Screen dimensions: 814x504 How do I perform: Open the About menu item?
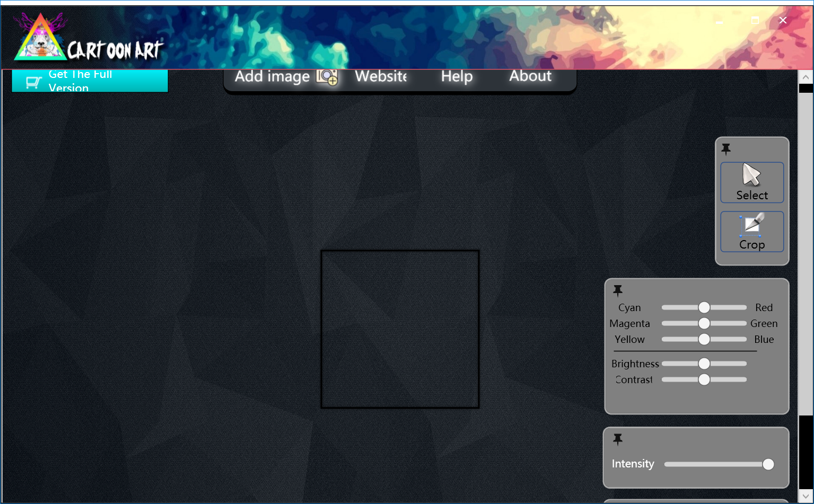pyautogui.click(x=530, y=76)
